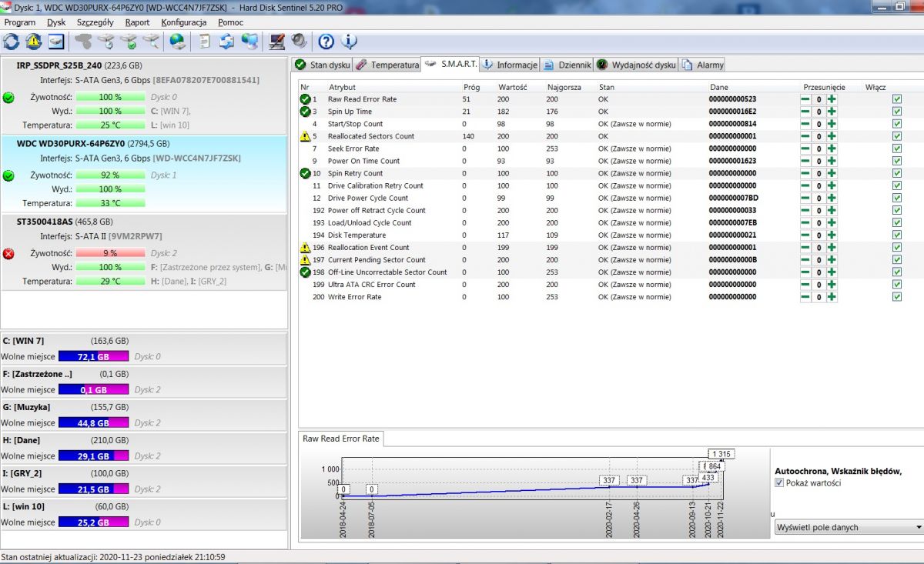Screen dimensions: 924x564
Task: Select the Raw Read Error Rate chart tab
Action: tap(340, 439)
